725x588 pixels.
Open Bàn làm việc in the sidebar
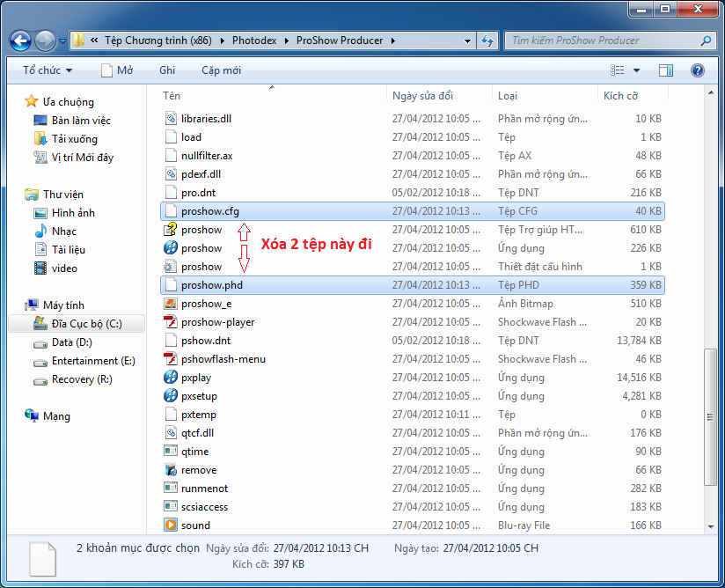point(72,121)
